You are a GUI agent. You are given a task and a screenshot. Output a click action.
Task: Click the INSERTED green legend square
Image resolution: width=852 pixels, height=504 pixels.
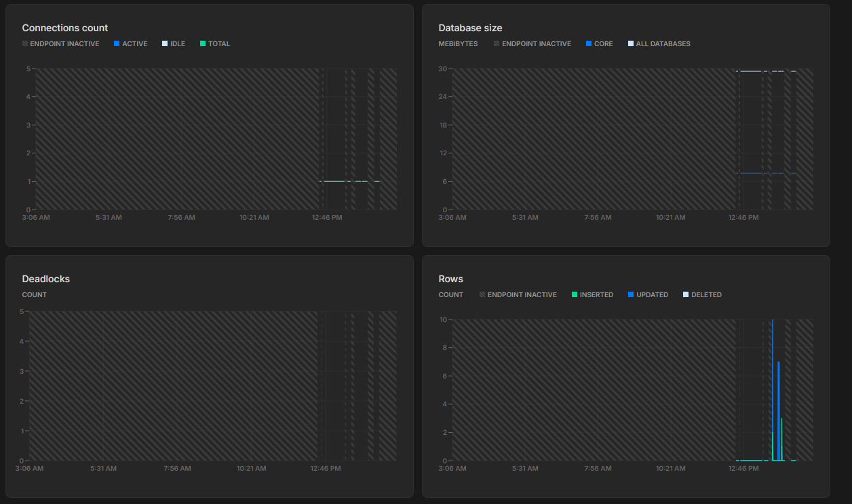click(x=574, y=294)
